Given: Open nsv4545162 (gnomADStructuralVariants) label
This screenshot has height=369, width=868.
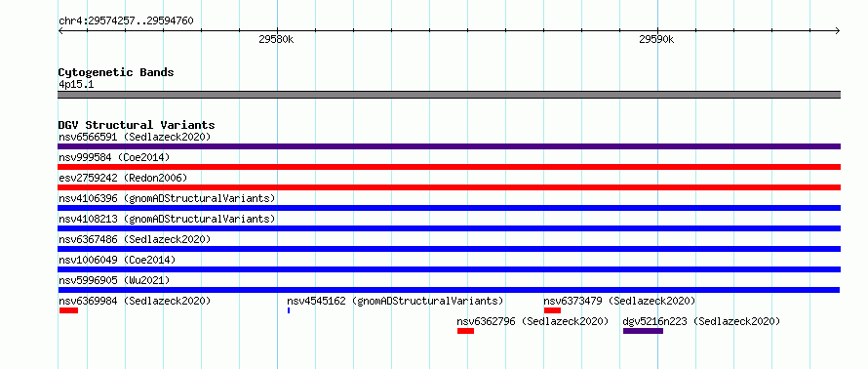Looking at the screenshot, I should 395,301.
